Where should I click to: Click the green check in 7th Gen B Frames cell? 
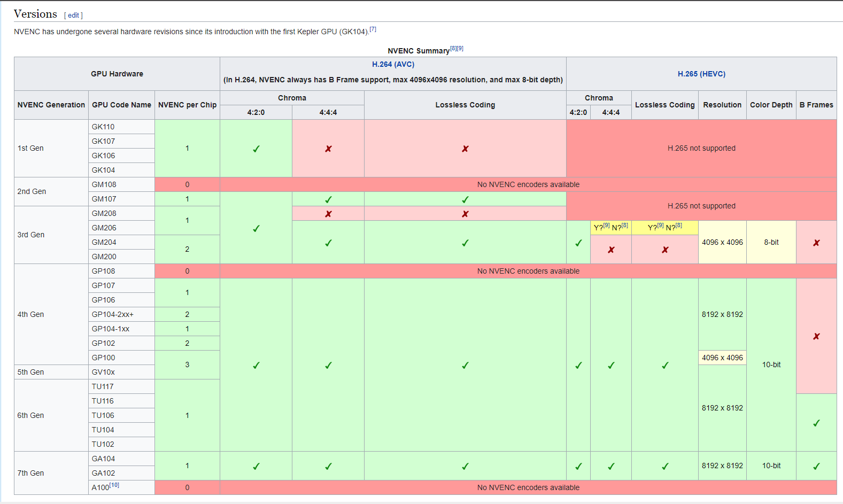click(x=816, y=466)
